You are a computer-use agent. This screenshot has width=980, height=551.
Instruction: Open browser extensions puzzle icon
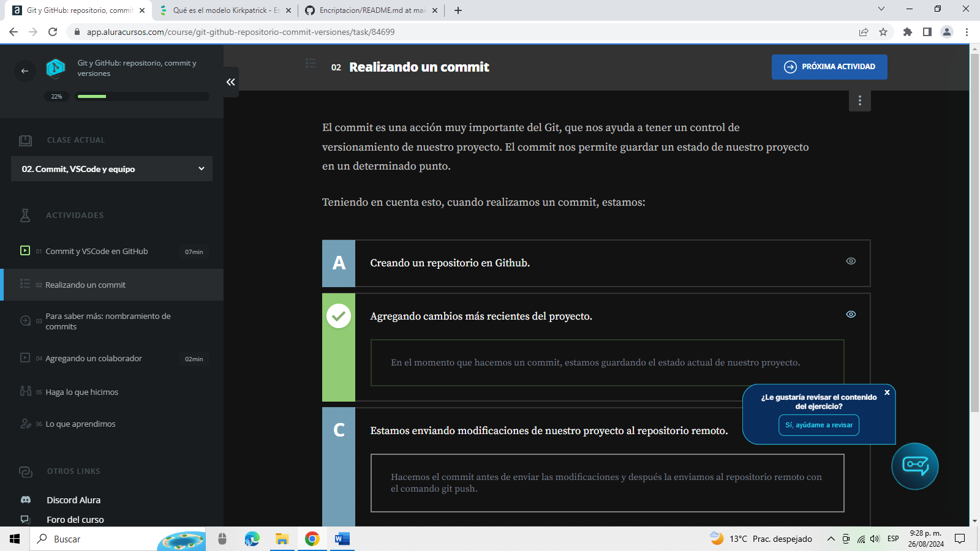(x=908, y=32)
